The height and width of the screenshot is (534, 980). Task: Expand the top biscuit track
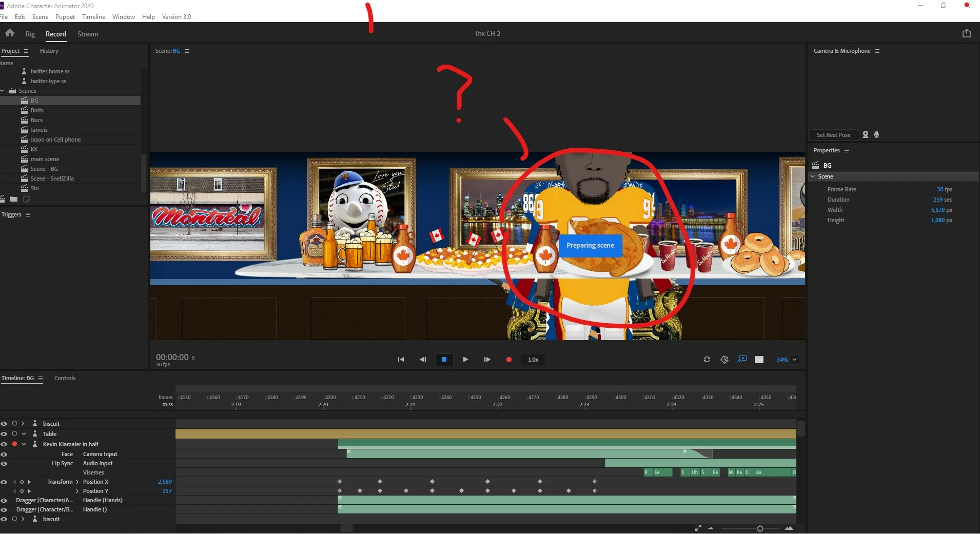(23, 424)
